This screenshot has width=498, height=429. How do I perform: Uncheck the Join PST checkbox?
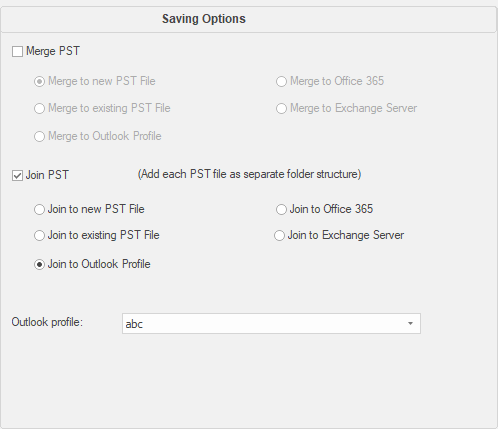pos(17,175)
